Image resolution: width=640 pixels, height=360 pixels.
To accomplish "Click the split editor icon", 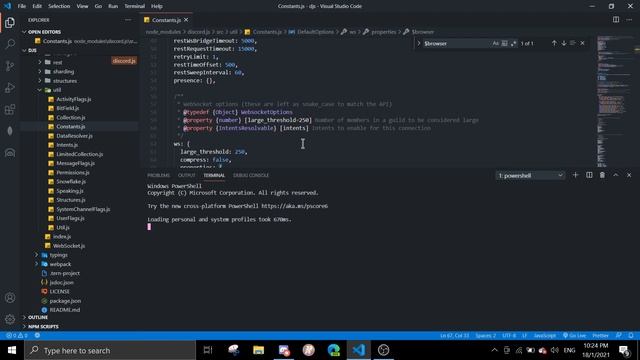I will pyautogui.click(x=616, y=20).
